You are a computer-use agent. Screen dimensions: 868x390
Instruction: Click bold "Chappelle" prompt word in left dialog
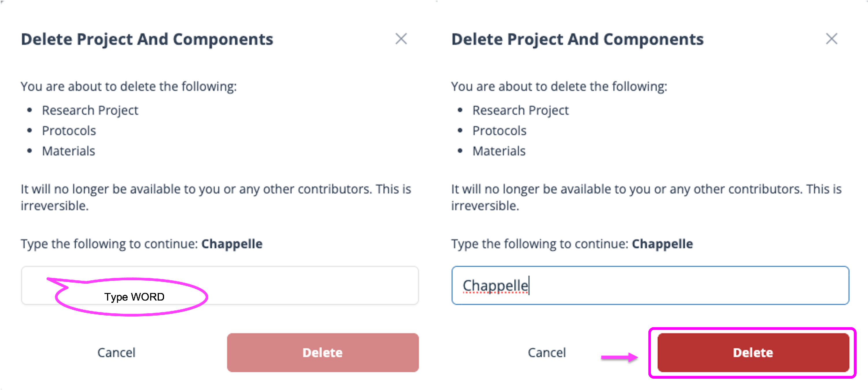pos(232,244)
